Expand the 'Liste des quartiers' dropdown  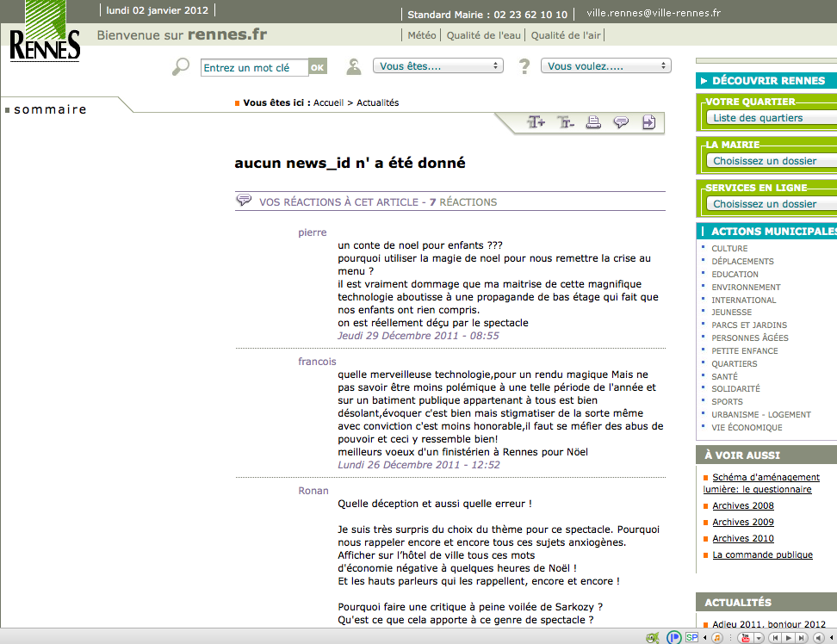coord(771,118)
